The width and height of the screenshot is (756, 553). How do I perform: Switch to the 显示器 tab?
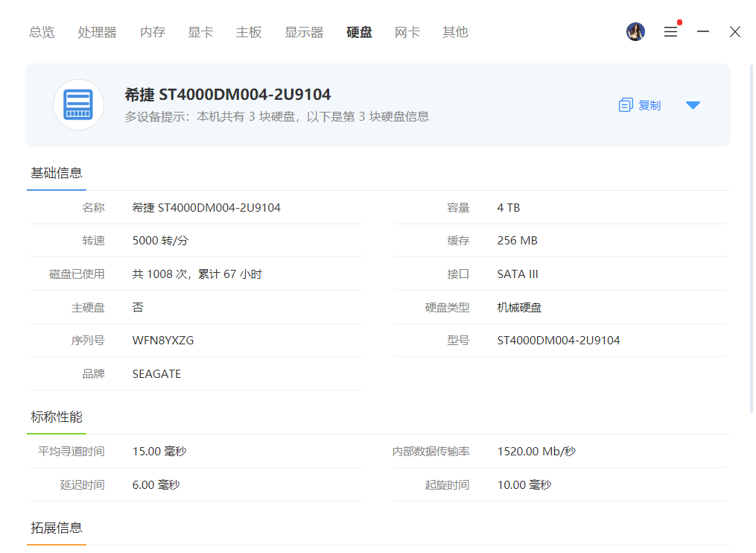tap(304, 32)
